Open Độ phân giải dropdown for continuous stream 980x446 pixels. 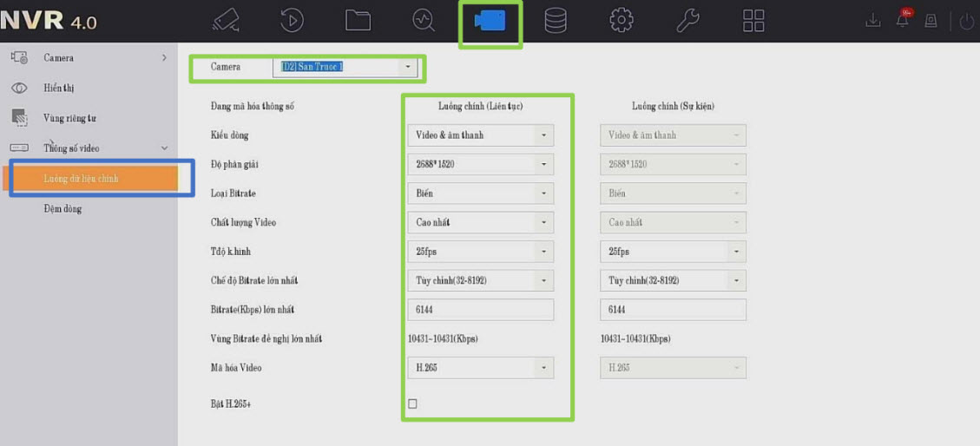point(480,164)
